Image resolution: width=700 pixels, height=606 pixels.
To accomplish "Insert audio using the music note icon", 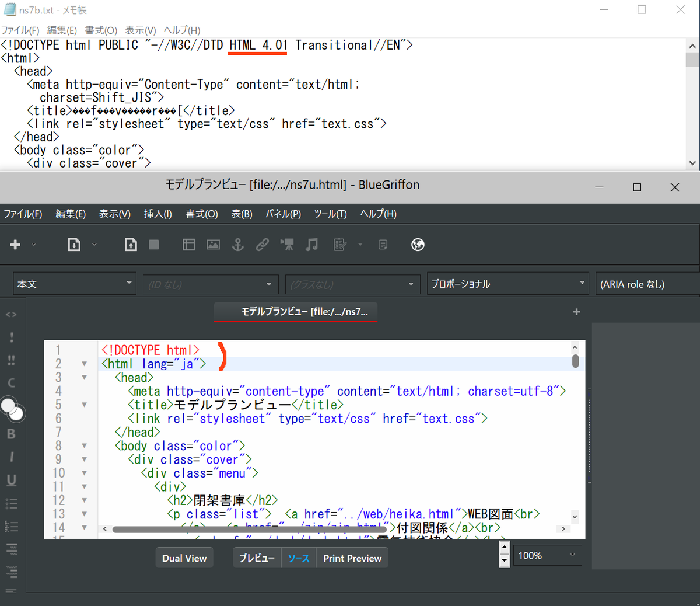I will click(312, 245).
